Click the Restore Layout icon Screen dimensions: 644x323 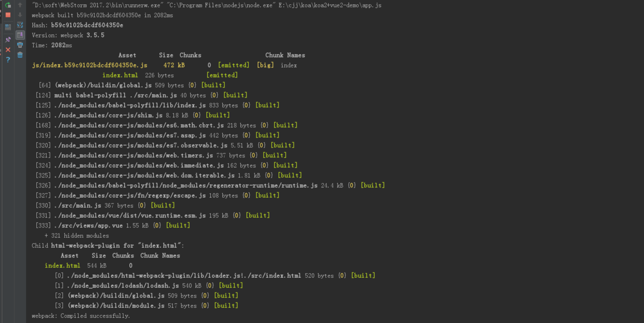[8, 27]
